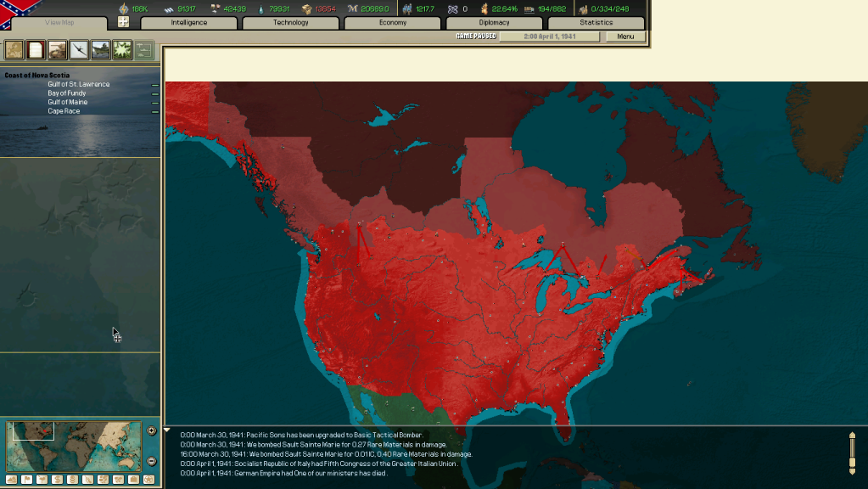Show air units plane hotlist icon
This screenshot has width=868, height=489.
tap(79, 50)
